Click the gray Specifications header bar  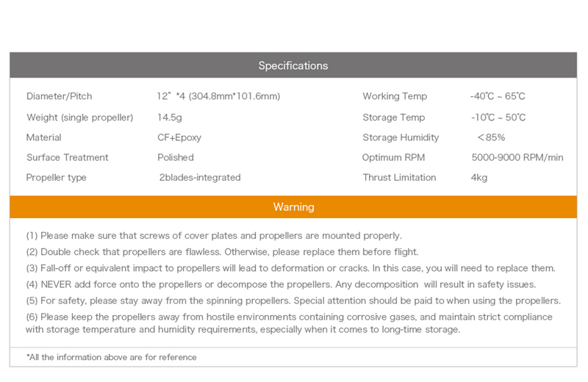pyautogui.click(x=293, y=65)
